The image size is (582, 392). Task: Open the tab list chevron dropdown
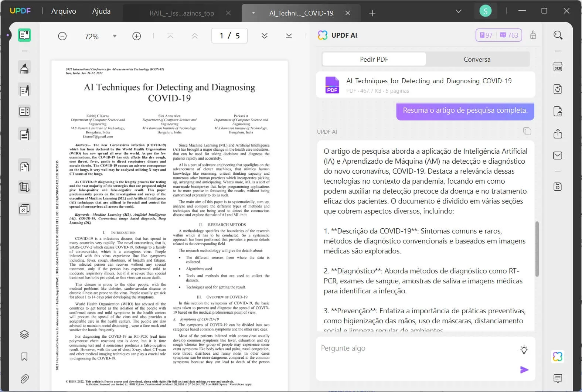coord(459,11)
